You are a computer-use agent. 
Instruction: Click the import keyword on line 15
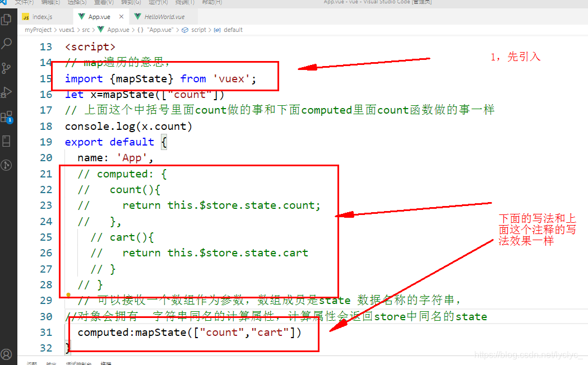(x=84, y=78)
